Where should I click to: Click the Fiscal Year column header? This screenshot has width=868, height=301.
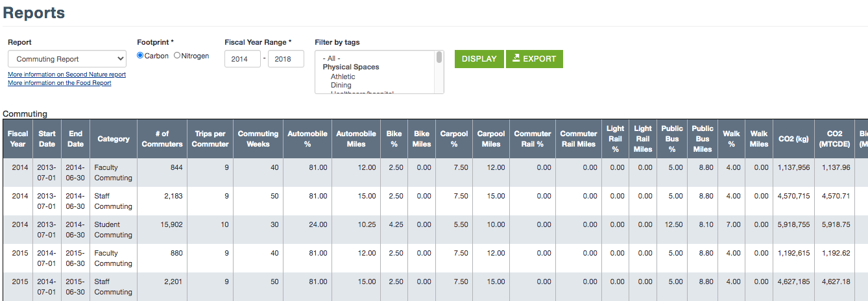pos(18,139)
